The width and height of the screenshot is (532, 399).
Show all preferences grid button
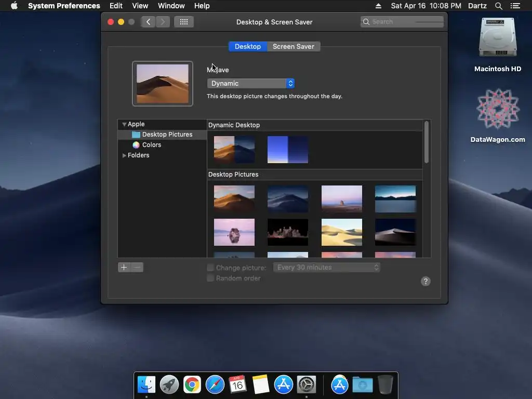[x=183, y=22]
